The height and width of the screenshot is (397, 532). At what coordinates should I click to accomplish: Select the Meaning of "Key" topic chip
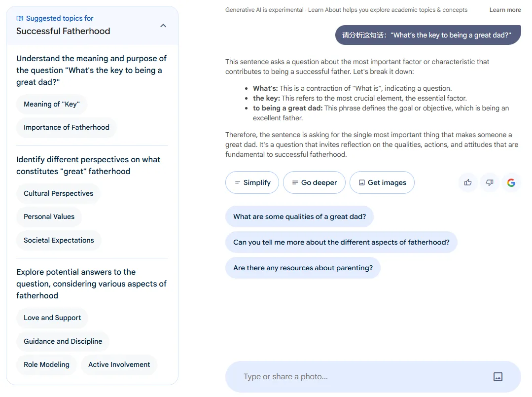click(x=52, y=104)
